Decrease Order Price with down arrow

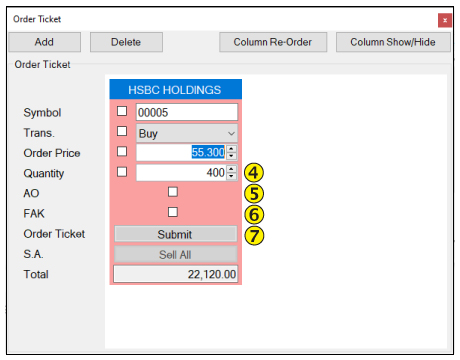coord(231,156)
